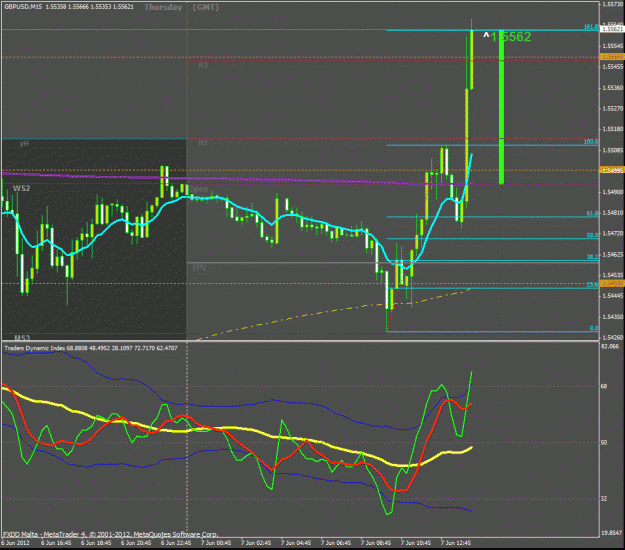Click the 23.6 Fibonacci level label
Screen dimensions: 625x550
point(592,285)
